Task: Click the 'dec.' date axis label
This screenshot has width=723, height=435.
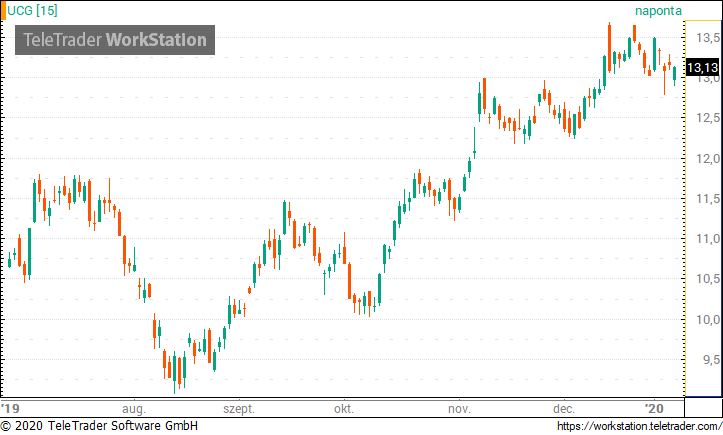Action: click(x=563, y=409)
